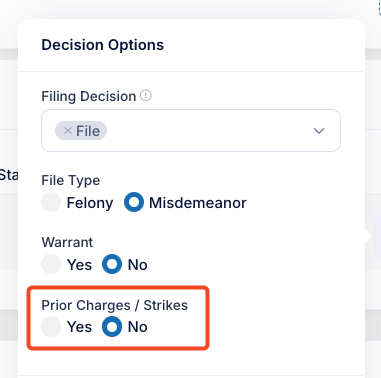Click the Felony label text
381x378 pixels.
click(x=90, y=203)
